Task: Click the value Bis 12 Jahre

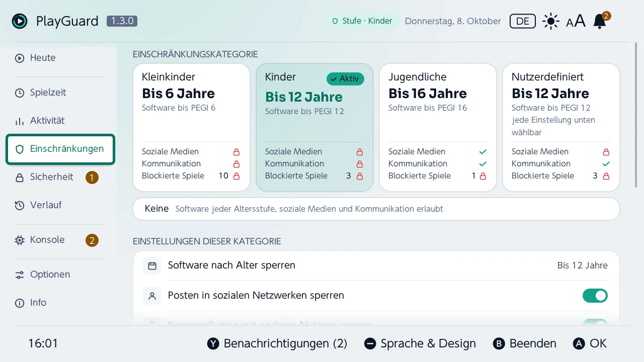Action: 582,265
